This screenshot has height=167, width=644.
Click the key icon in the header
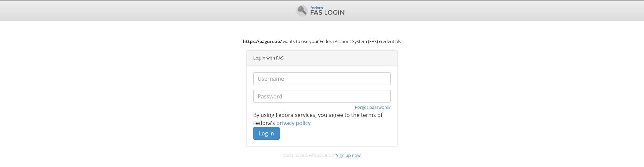click(302, 11)
